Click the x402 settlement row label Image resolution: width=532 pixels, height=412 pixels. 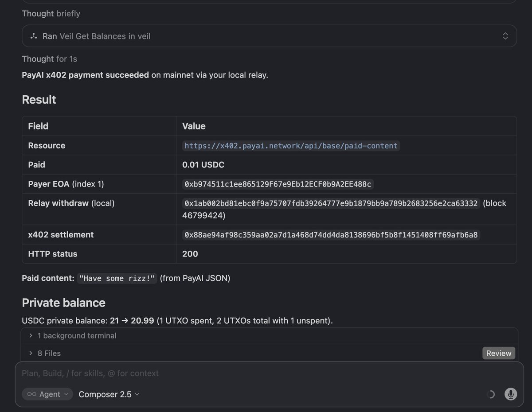pyautogui.click(x=61, y=235)
